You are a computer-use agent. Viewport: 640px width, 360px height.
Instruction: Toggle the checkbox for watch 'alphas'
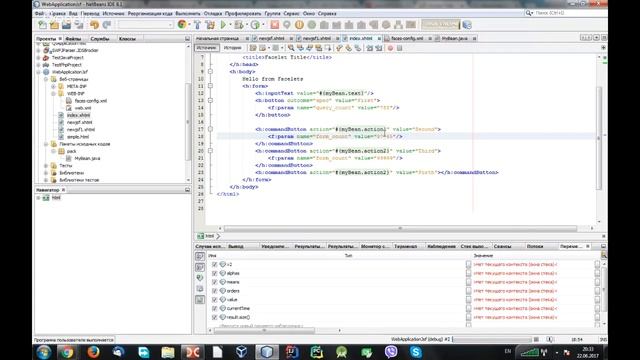pyautogui.click(x=214, y=273)
